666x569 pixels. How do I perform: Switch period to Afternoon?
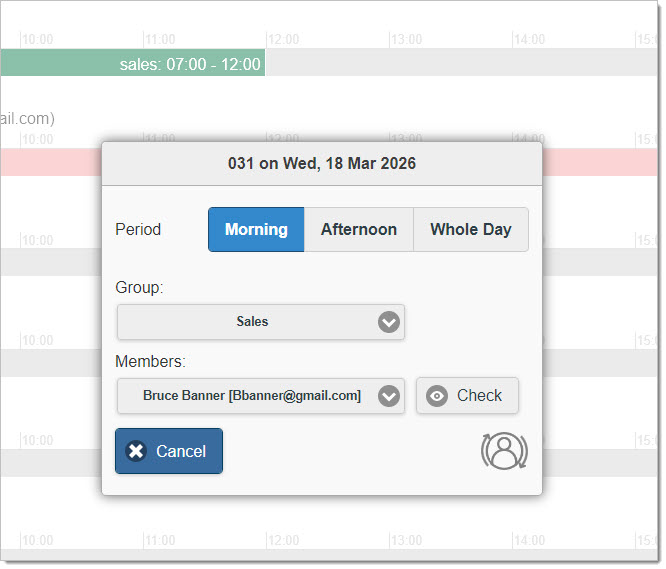pyautogui.click(x=358, y=229)
